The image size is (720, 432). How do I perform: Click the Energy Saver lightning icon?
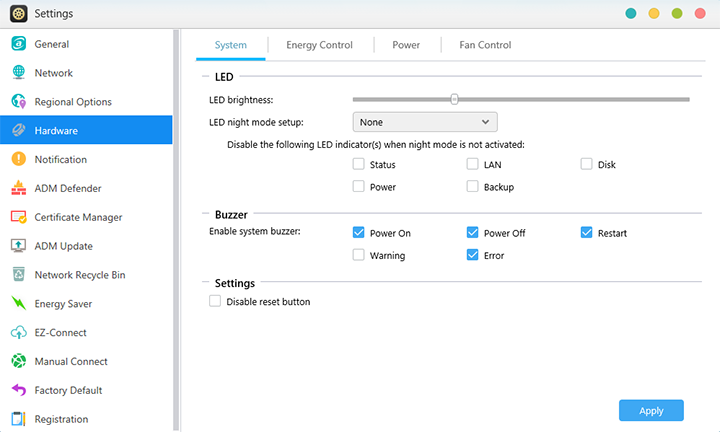point(18,304)
